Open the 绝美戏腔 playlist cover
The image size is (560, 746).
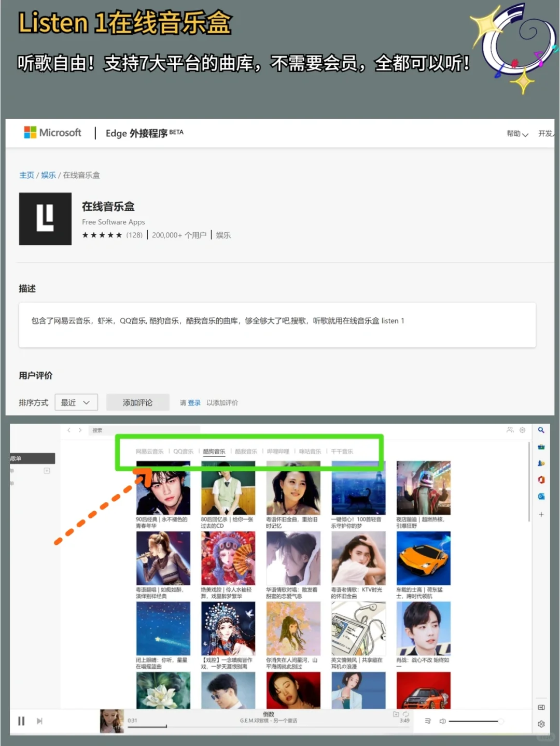228,558
